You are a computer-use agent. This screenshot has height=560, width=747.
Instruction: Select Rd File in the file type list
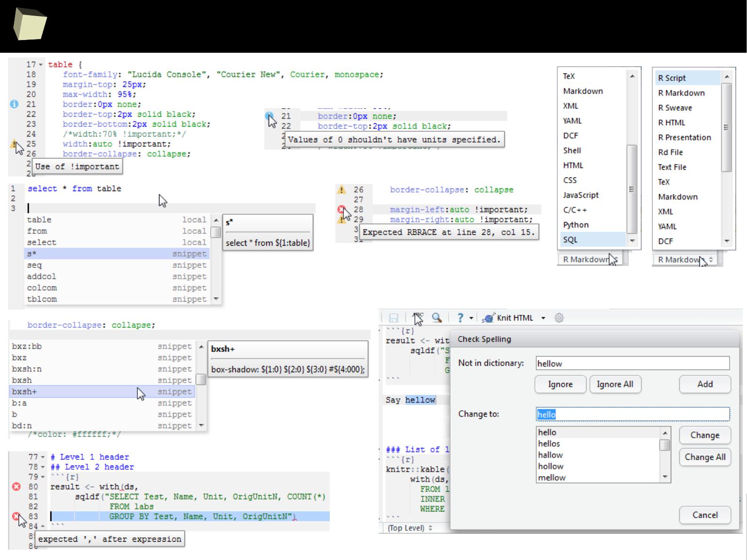687,152
